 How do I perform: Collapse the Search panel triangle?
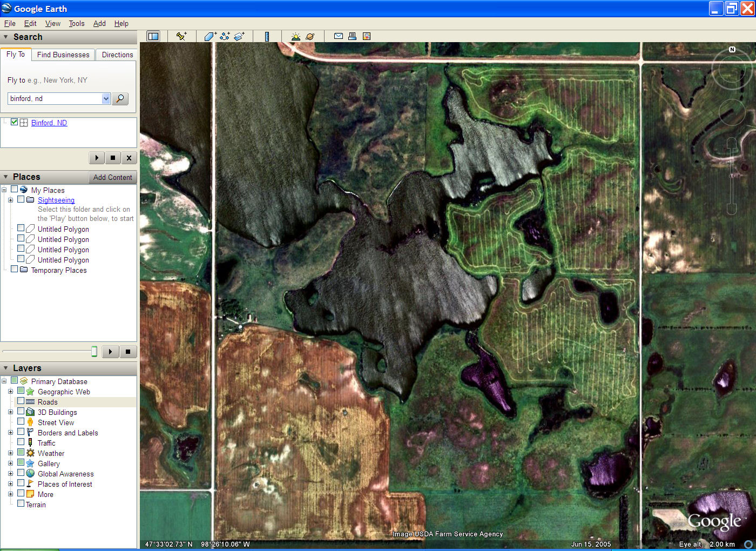point(6,37)
